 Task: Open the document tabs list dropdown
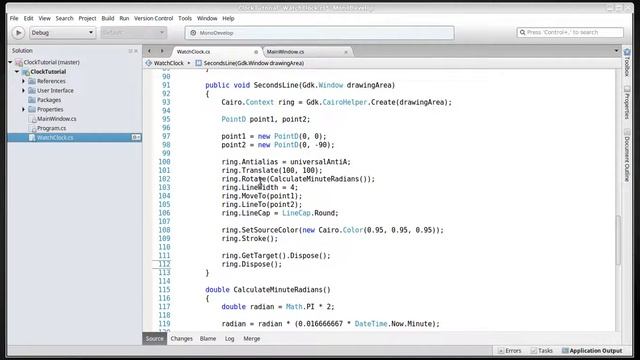pos(616,51)
